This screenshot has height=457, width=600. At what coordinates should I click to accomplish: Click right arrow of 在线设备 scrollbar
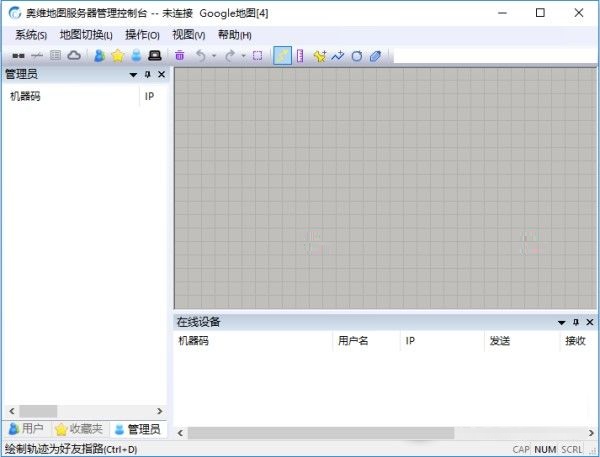pos(591,433)
